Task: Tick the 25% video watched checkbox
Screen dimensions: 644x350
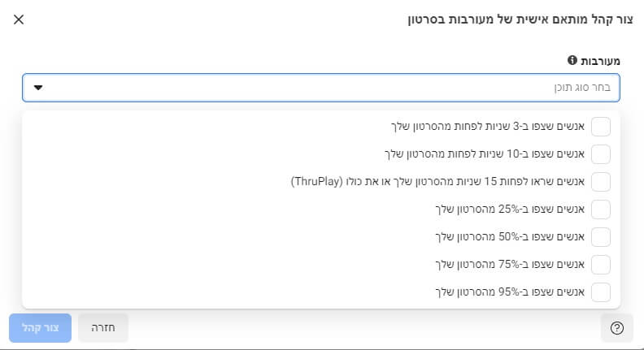Action: (600, 210)
